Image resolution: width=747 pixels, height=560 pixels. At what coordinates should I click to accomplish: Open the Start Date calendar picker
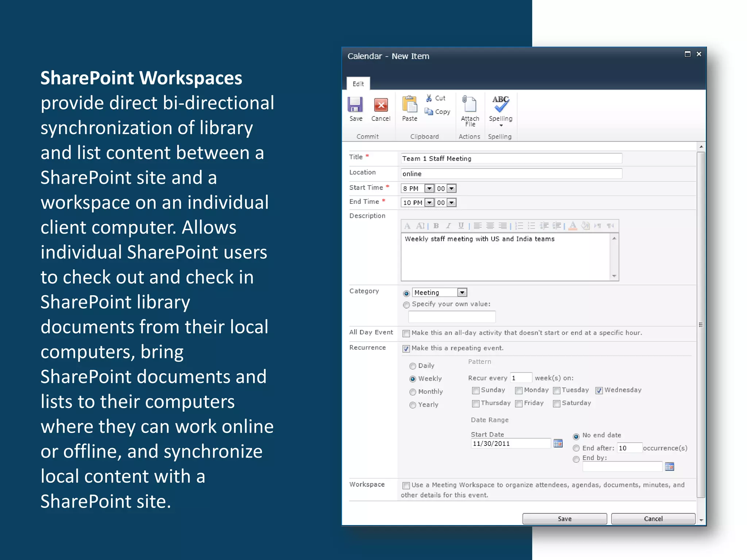click(558, 443)
